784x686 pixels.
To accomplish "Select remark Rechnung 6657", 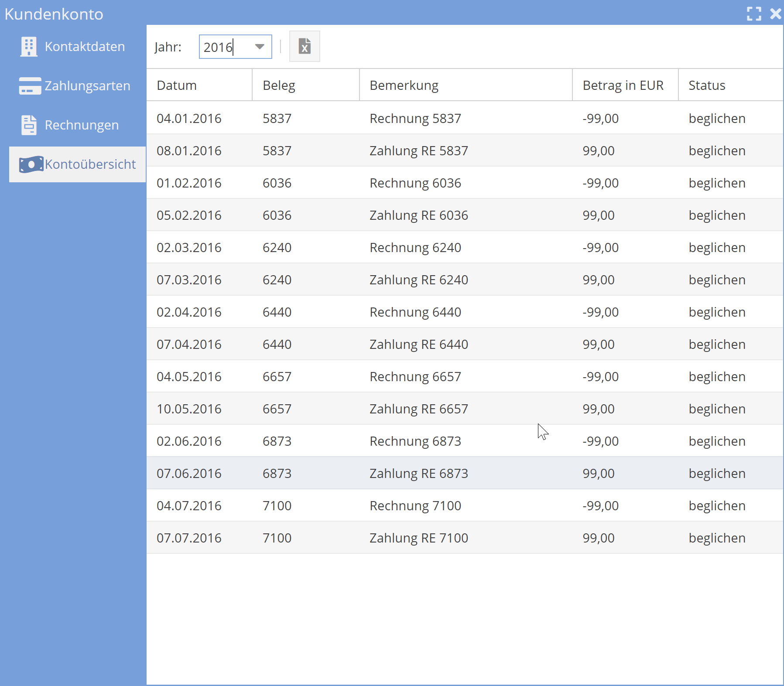I will click(x=415, y=377).
